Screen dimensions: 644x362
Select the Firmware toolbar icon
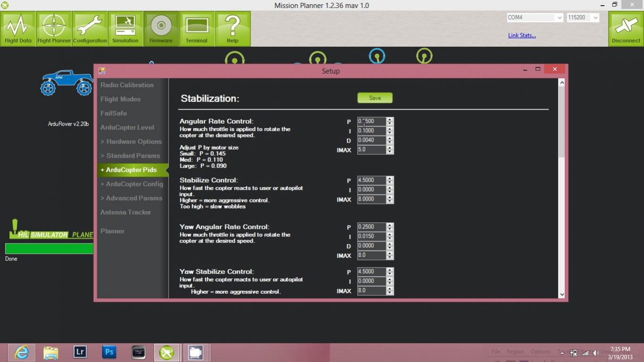pyautogui.click(x=161, y=29)
